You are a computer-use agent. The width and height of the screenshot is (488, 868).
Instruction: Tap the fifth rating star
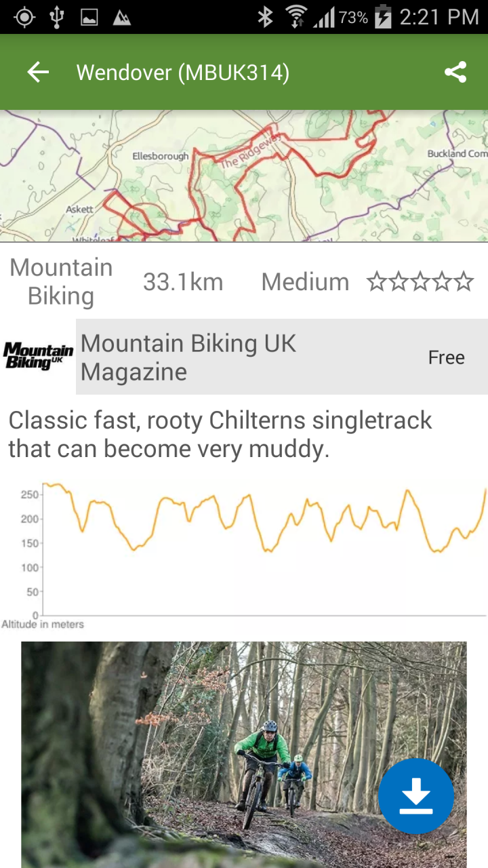tap(464, 281)
